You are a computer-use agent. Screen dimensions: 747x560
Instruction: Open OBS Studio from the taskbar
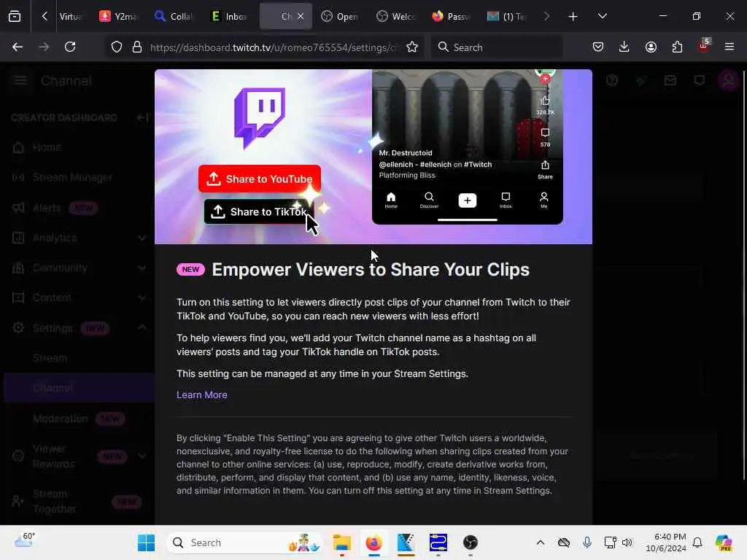pos(471,542)
